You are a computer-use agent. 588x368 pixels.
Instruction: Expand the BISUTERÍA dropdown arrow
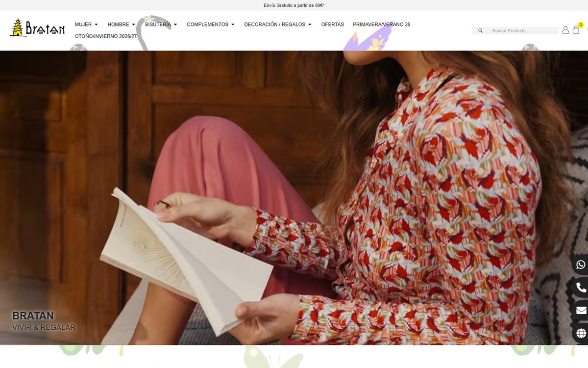click(175, 25)
